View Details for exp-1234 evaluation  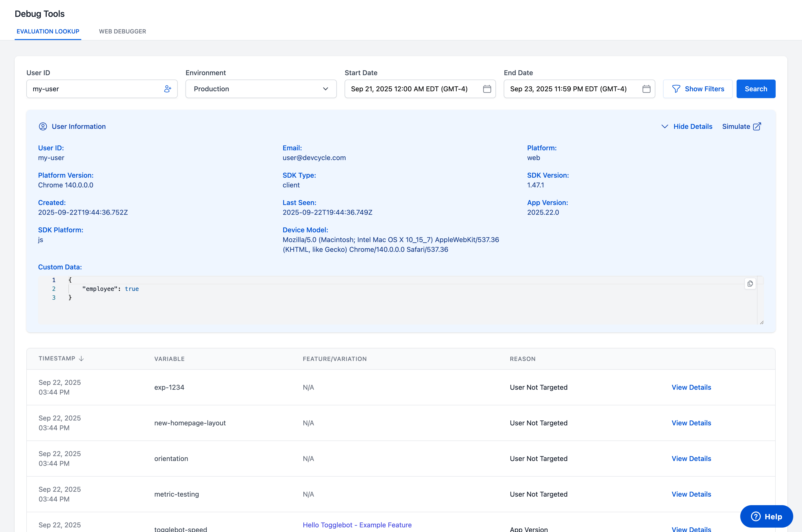[691, 387]
